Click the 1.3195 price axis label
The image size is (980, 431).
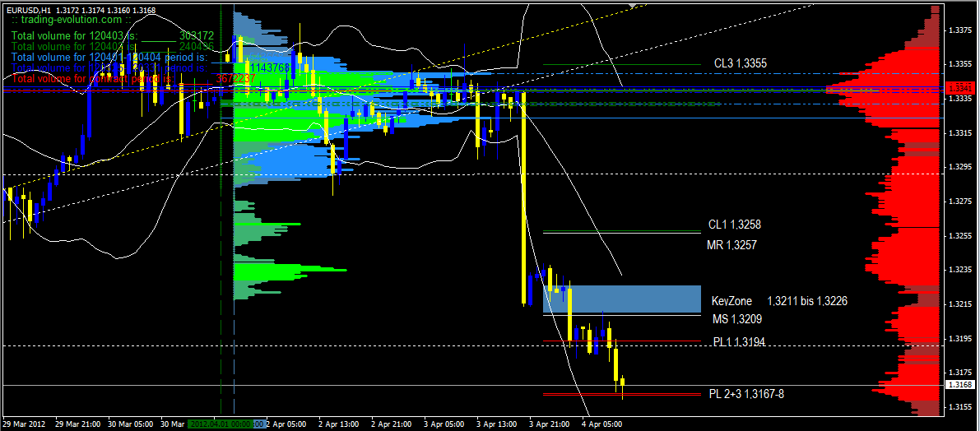(959, 339)
